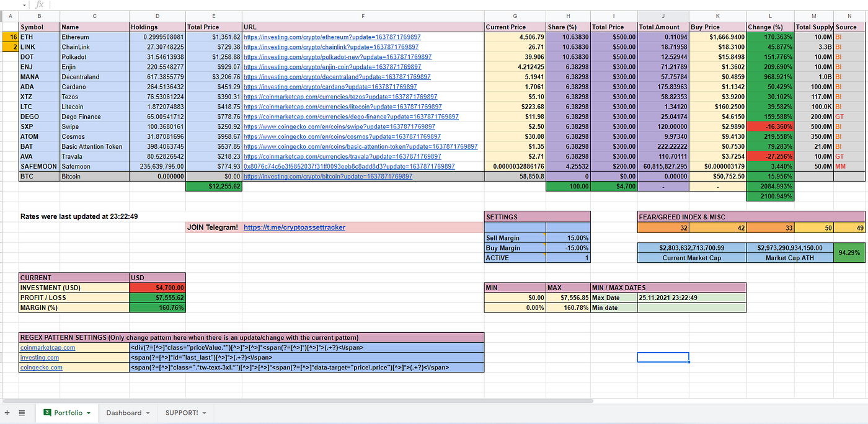Select the MANA change cell 968.921%
Image resolution: width=868 pixels, height=424 pixels.
770,77
